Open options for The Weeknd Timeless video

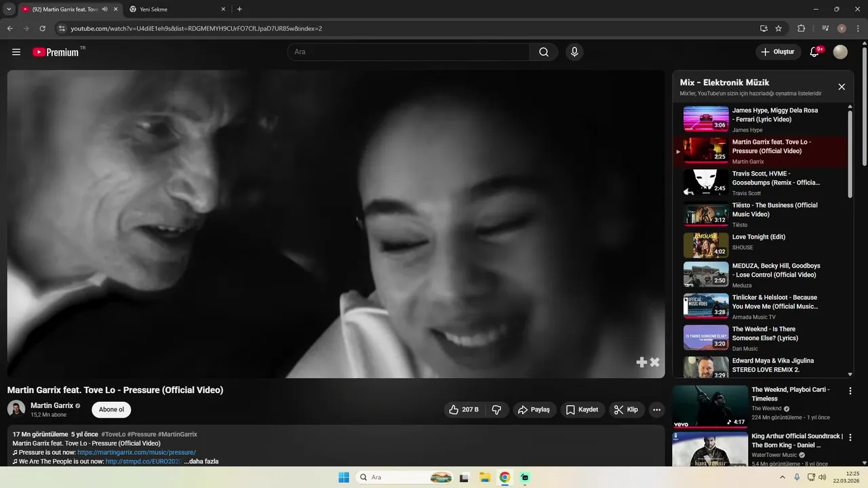click(x=850, y=390)
